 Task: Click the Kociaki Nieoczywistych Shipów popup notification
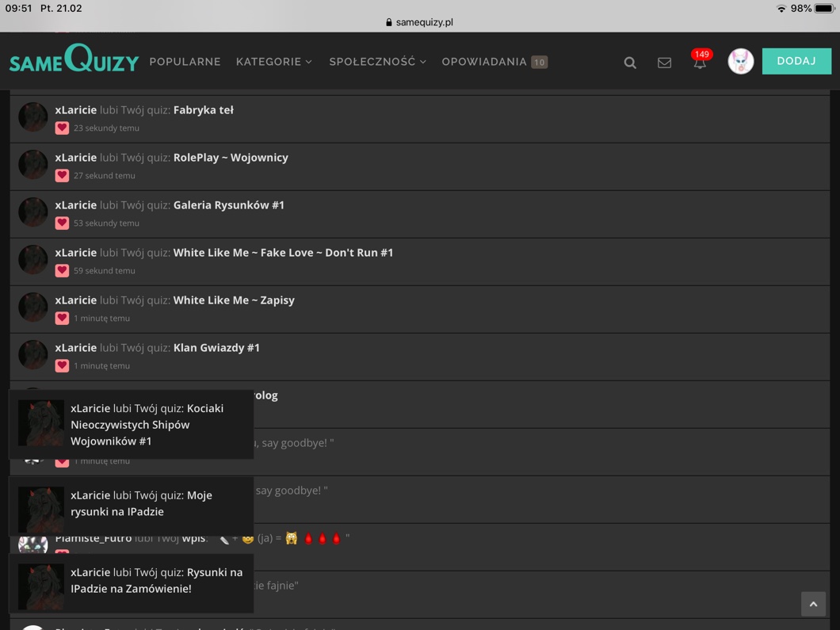pos(132,425)
